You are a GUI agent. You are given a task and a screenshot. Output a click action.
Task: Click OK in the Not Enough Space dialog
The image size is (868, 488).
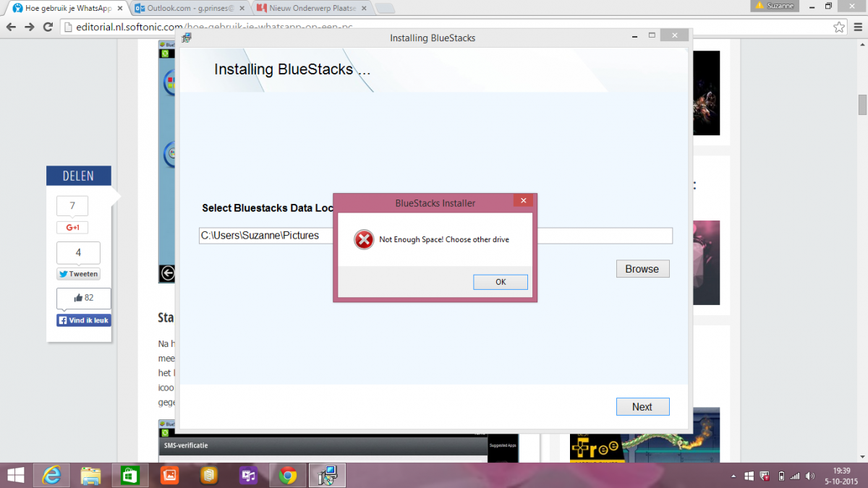pos(501,282)
